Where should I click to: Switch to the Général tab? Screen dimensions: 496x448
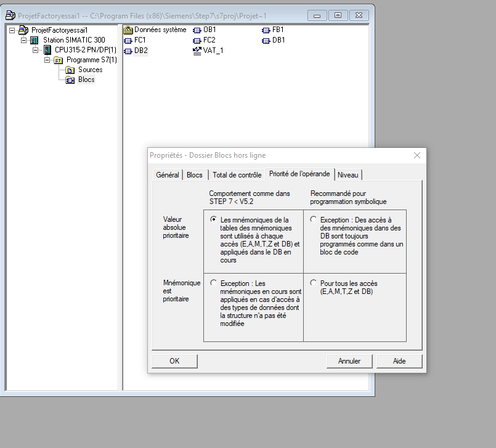[x=167, y=175]
